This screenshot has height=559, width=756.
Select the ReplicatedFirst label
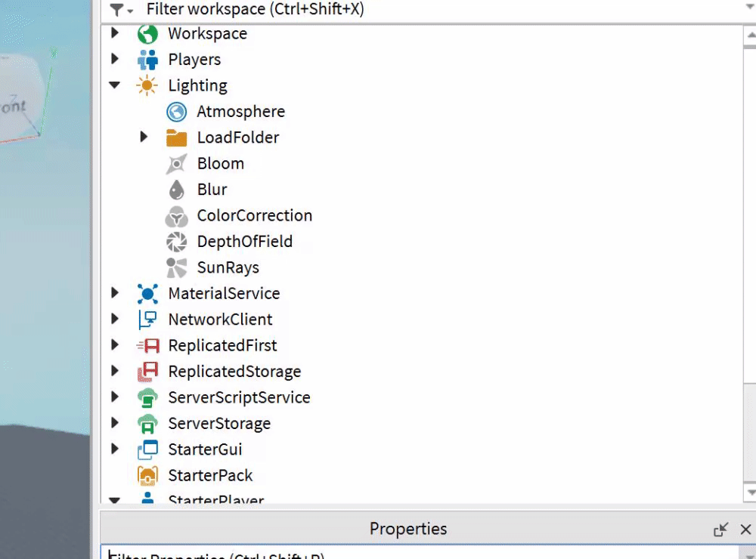coord(223,346)
